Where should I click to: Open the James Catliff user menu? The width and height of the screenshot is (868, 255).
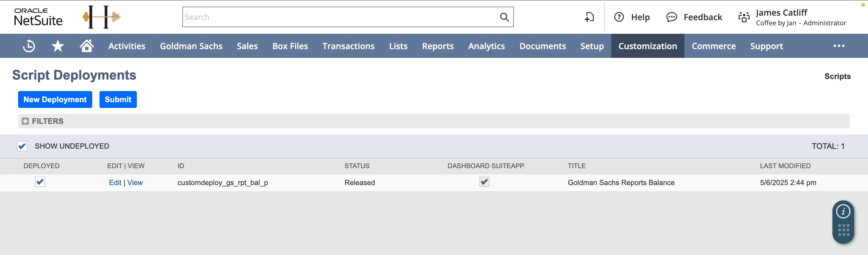tap(801, 17)
